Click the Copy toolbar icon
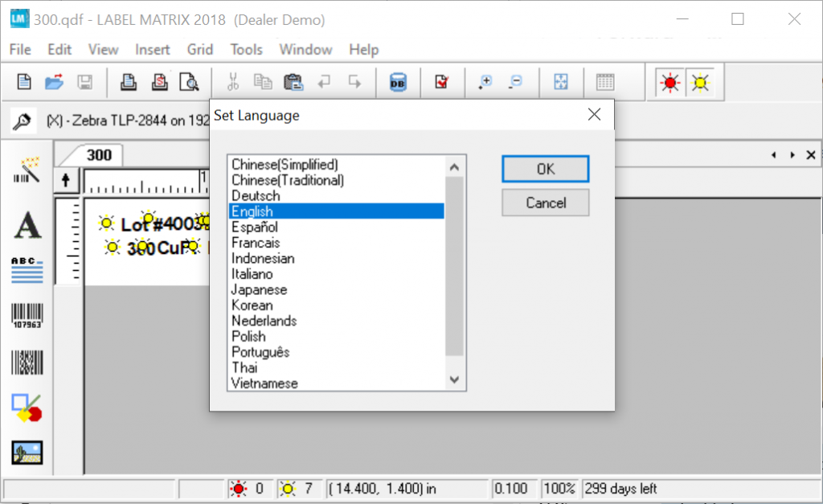 coord(263,82)
